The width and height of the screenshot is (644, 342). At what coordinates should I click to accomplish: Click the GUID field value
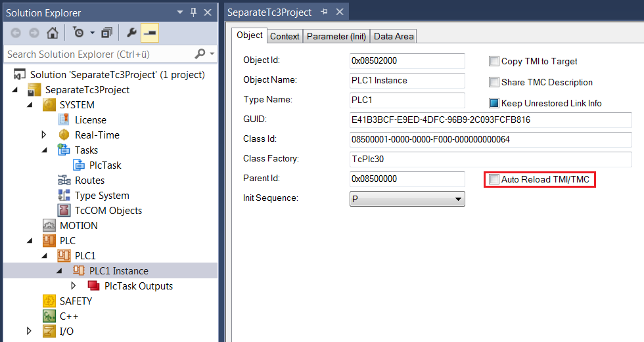(x=490, y=119)
